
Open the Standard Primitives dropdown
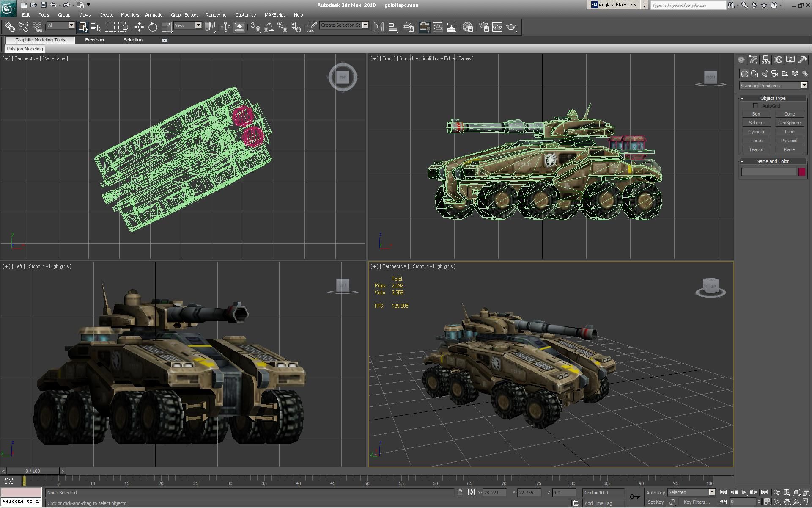(x=774, y=86)
